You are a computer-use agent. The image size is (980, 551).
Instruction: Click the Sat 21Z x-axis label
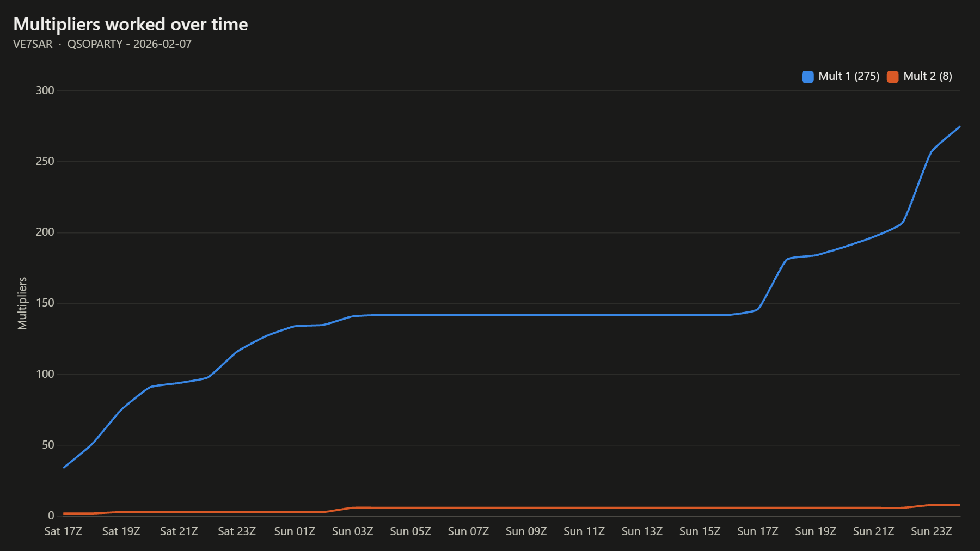pyautogui.click(x=179, y=531)
